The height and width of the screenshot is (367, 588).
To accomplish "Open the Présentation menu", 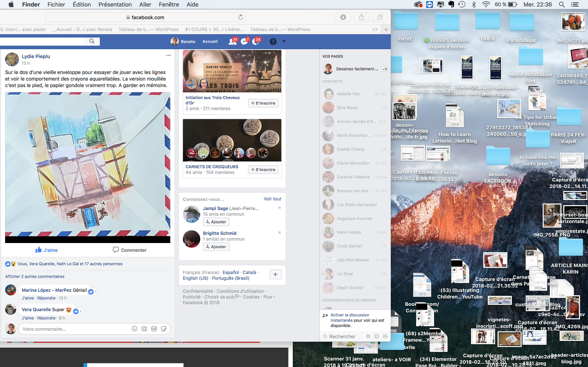I will click(115, 4).
